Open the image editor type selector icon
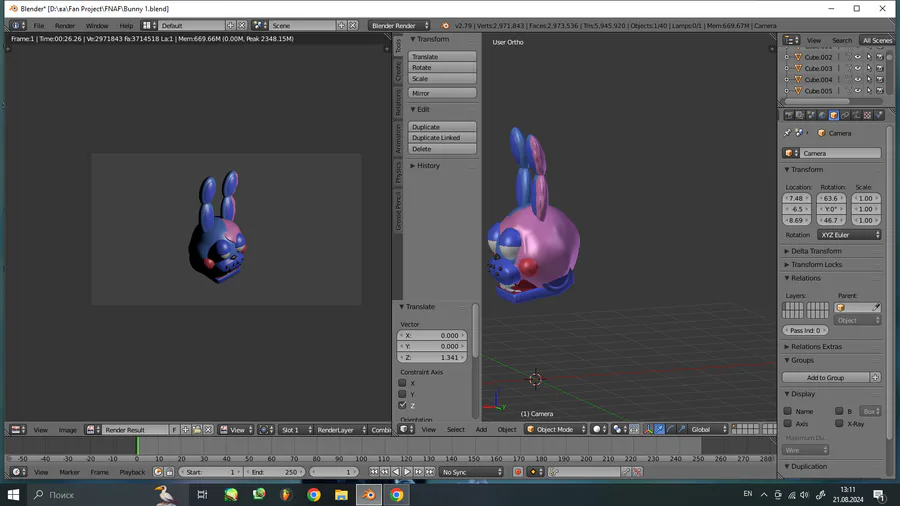This screenshot has width=900, height=506. tap(19, 430)
